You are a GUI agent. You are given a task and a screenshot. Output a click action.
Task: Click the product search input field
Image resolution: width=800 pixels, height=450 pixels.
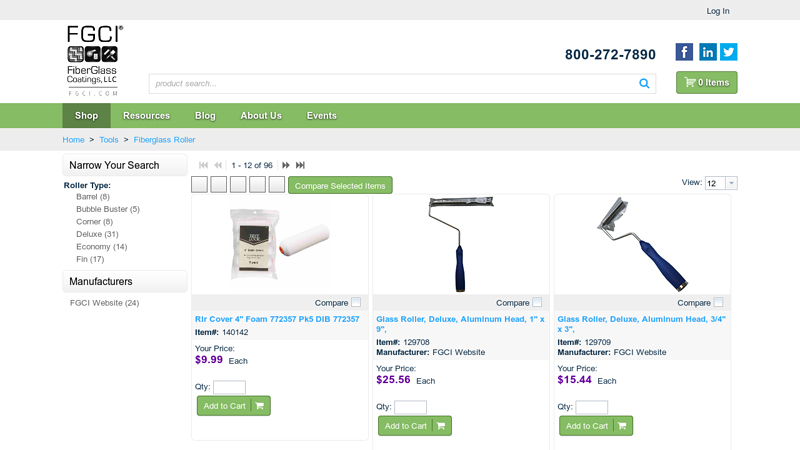coord(393,84)
